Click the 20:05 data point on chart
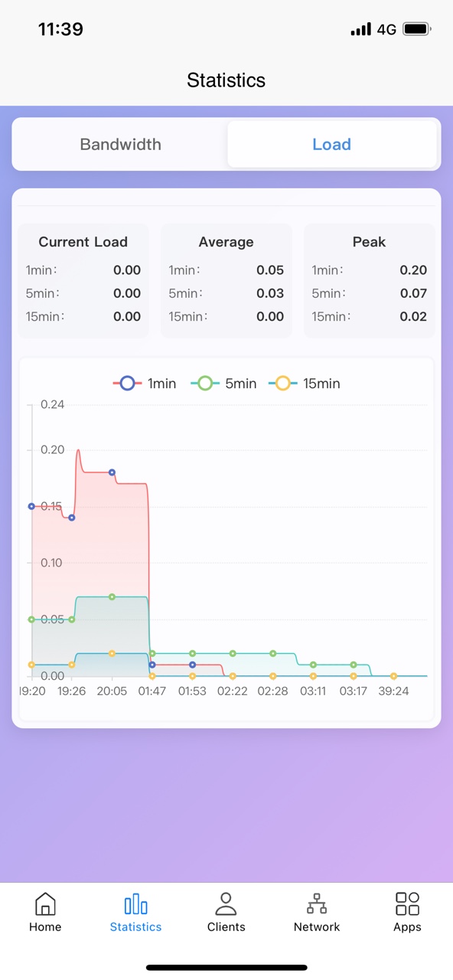Viewport: 453px width, 980px height. 112,473
